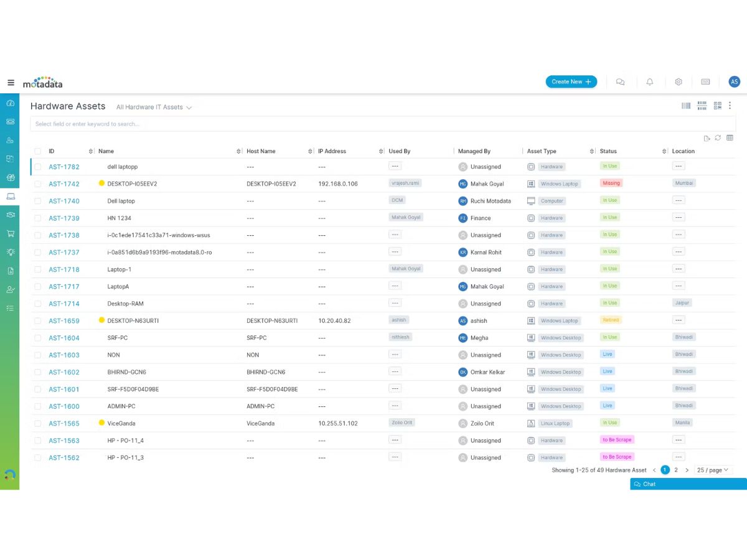Open the column selection grid icon
This screenshot has width=747, height=560.
point(730,138)
